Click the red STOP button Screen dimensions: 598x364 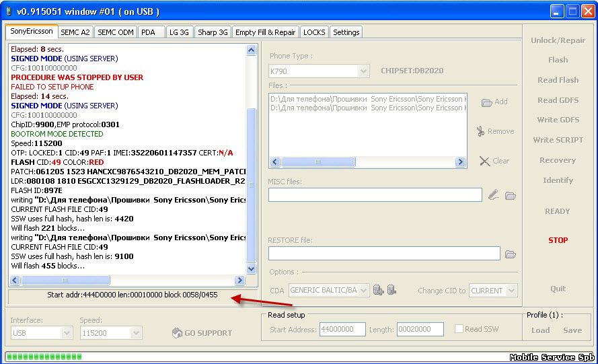click(x=558, y=240)
